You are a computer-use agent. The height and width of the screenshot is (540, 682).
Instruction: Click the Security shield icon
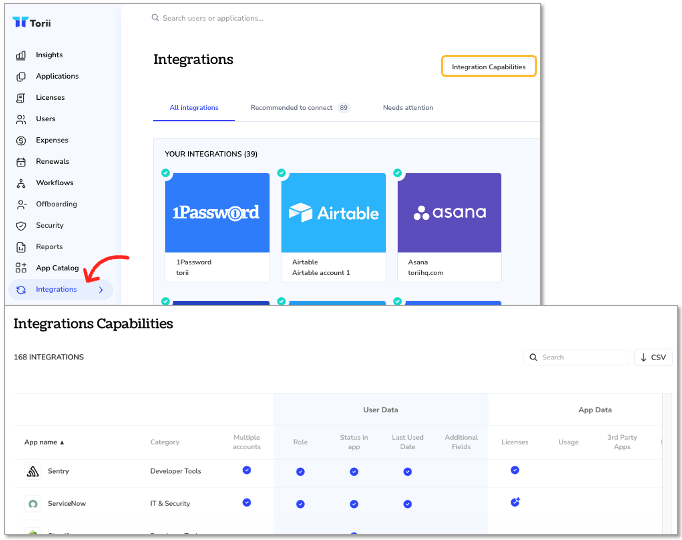click(x=21, y=226)
